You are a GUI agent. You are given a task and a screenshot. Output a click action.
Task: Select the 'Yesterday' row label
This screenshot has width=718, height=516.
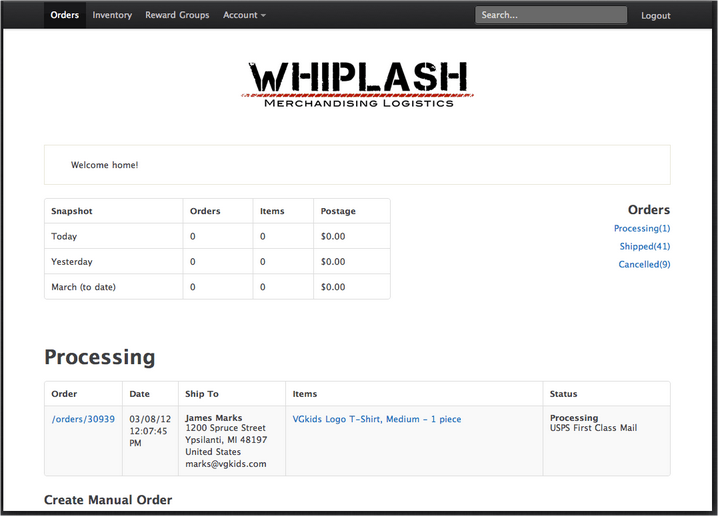71,261
